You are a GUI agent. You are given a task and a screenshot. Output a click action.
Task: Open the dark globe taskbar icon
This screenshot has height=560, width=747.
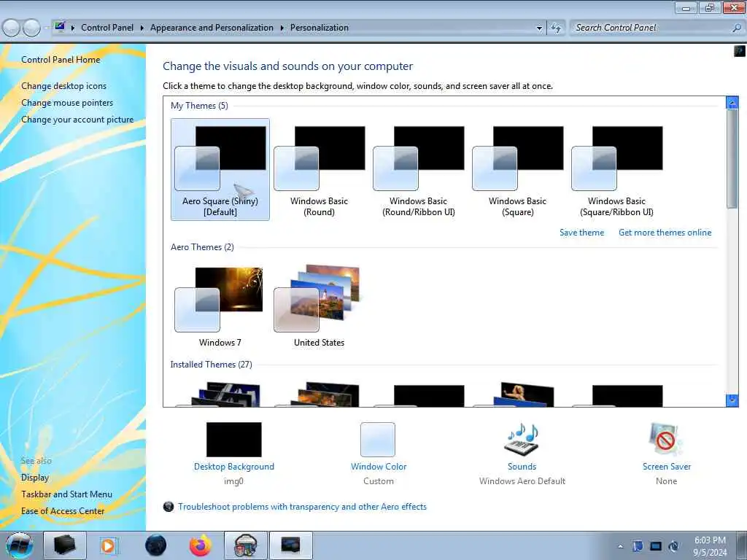click(156, 545)
